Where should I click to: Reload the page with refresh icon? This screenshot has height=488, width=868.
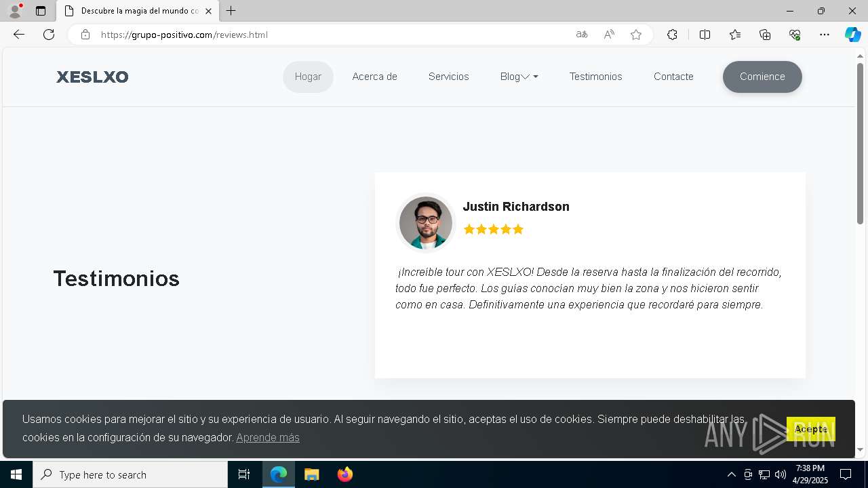click(49, 35)
